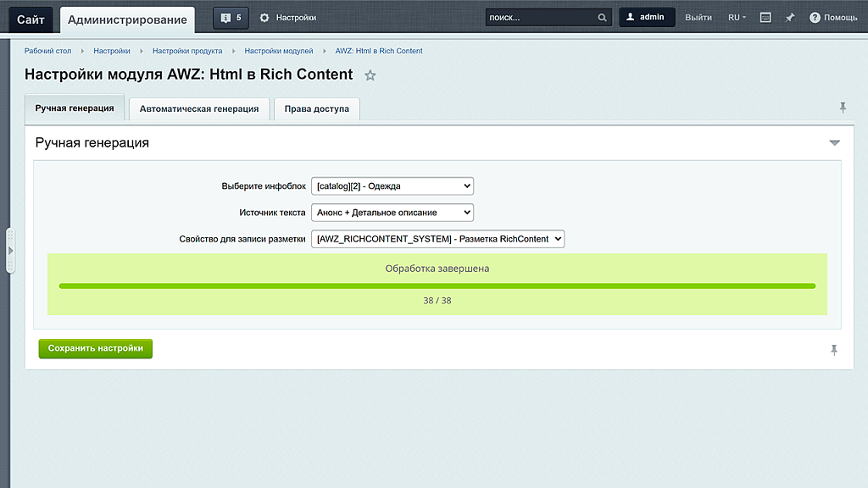This screenshot has height=488, width=868.
Task: Click the keyboard shortcuts icon near RU
Action: point(765,17)
